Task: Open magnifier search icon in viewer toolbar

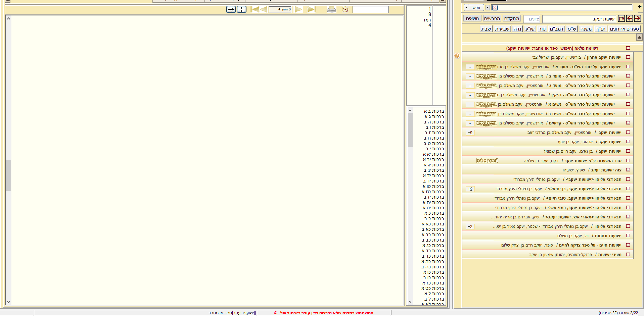Action: pos(345,9)
